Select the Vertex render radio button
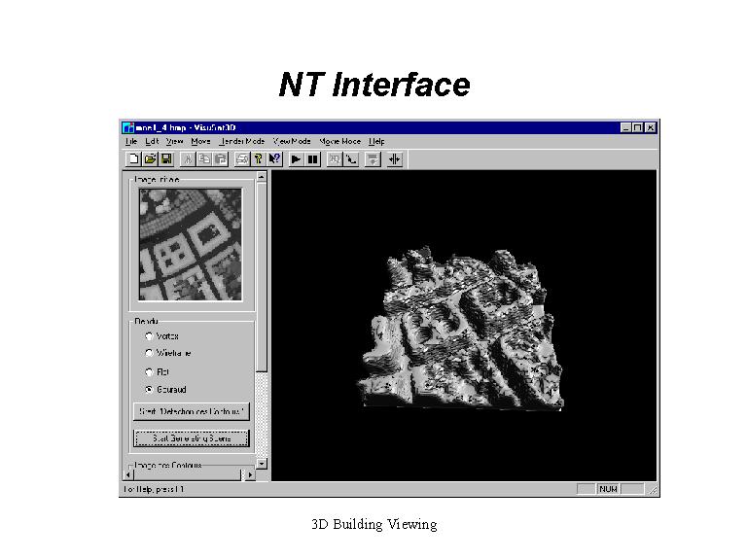747x560 pixels. [x=149, y=336]
